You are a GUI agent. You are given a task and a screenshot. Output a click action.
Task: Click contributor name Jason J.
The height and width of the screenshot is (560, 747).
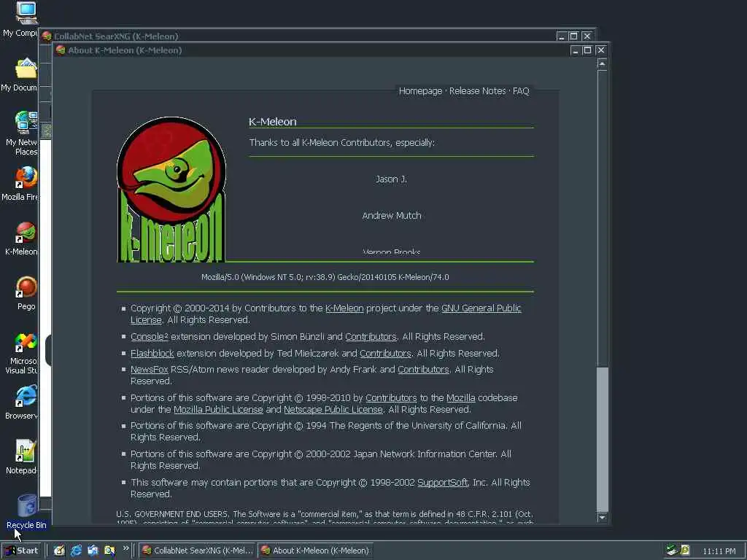391,179
